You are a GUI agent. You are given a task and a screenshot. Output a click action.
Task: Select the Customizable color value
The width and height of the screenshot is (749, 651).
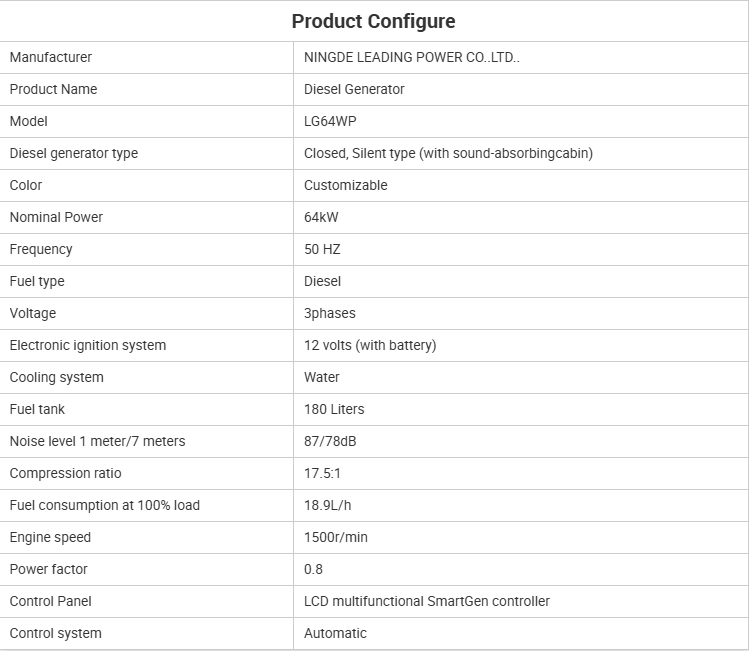pos(345,185)
